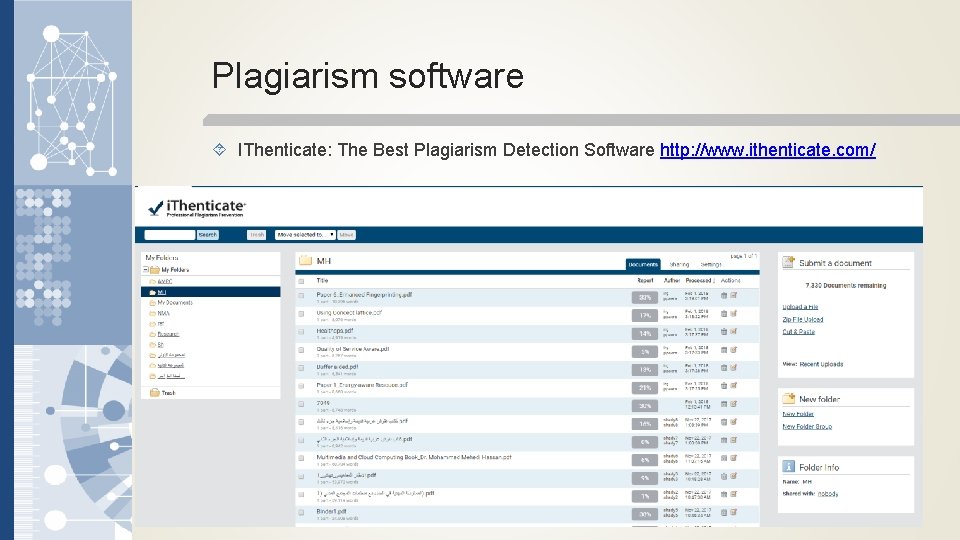
Task: Open the folder Settings tab
Action: click(711, 264)
